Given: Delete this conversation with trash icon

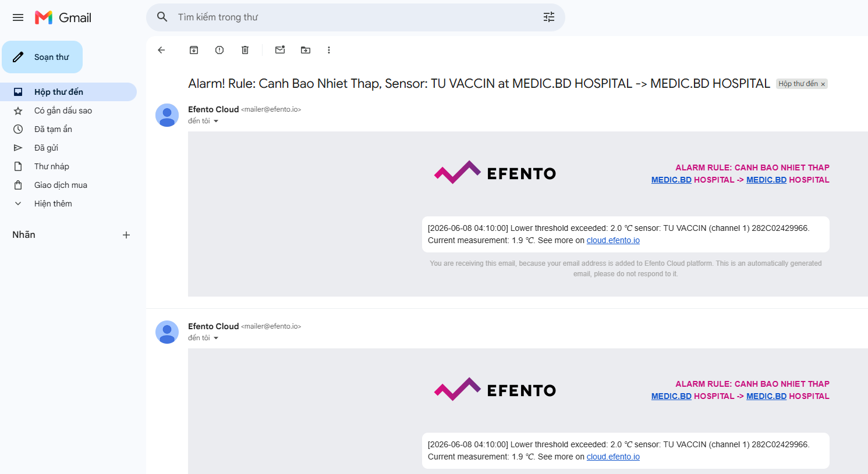Looking at the screenshot, I should pos(245,50).
